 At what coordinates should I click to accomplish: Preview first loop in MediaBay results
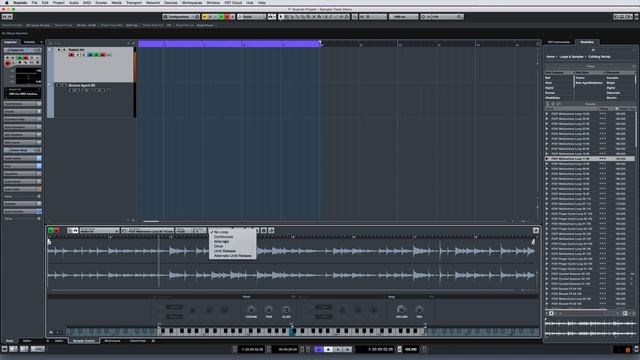coord(547,114)
